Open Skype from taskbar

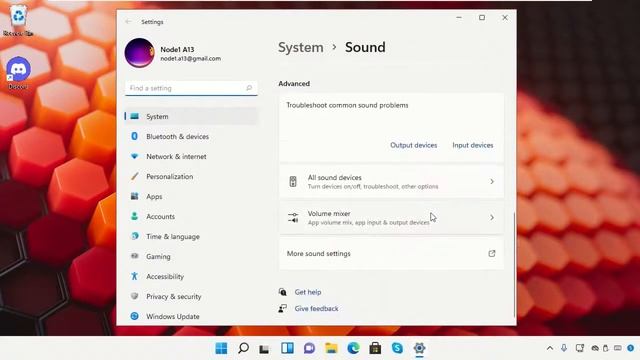[397, 348]
